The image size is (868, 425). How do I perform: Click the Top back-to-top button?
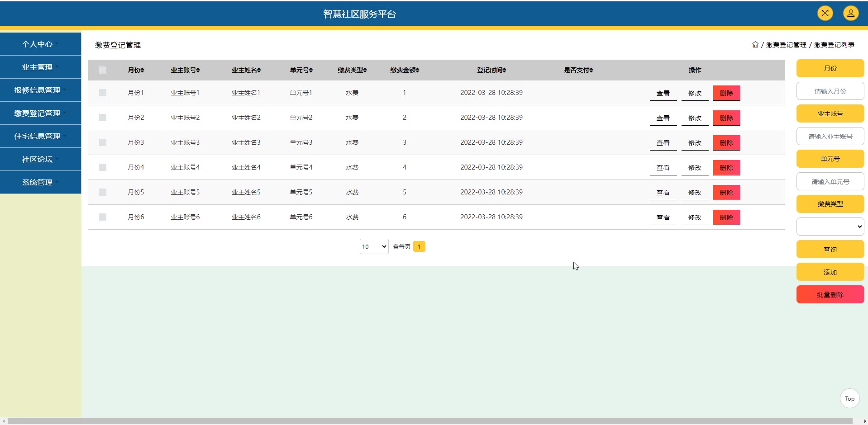pos(849,398)
